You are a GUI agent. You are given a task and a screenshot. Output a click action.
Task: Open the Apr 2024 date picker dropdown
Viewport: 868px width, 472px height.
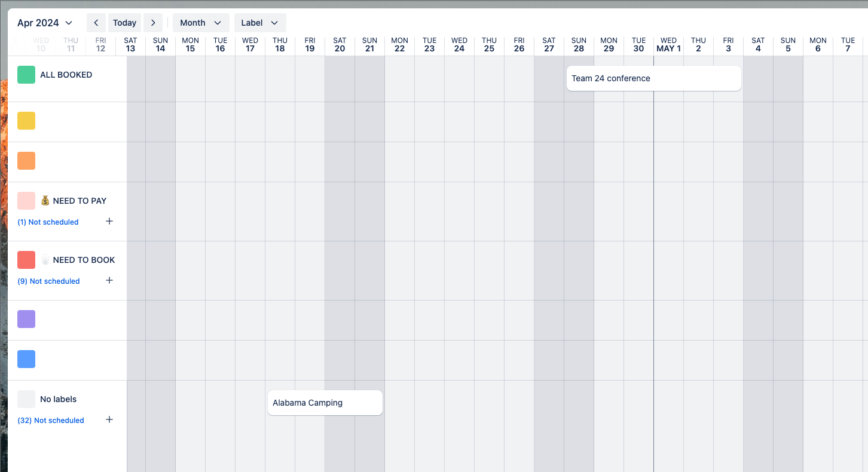coord(44,22)
